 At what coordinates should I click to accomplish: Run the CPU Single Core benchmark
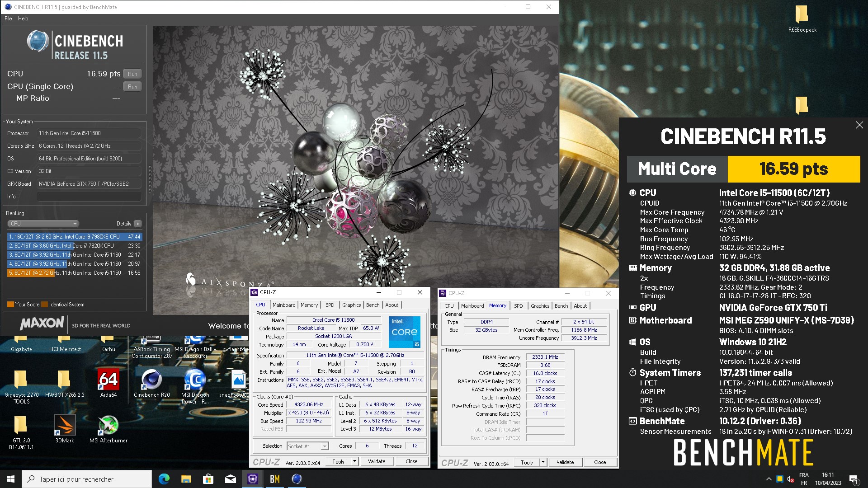tap(132, 86)
